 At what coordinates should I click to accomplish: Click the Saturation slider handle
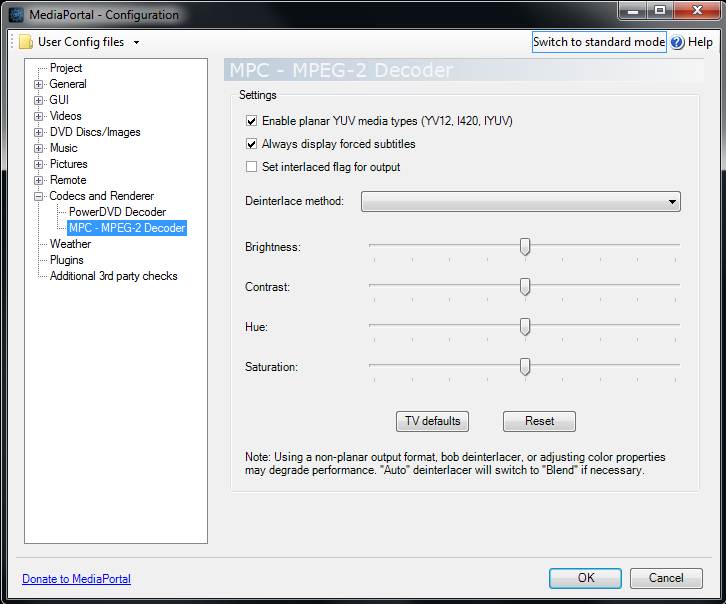tap(525, 367)
